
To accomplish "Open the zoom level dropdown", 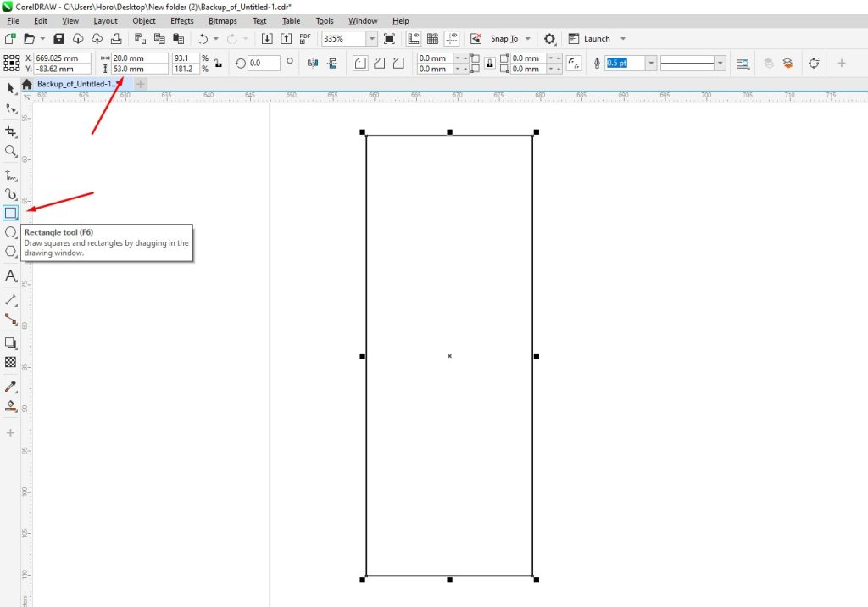I will 370,38.
